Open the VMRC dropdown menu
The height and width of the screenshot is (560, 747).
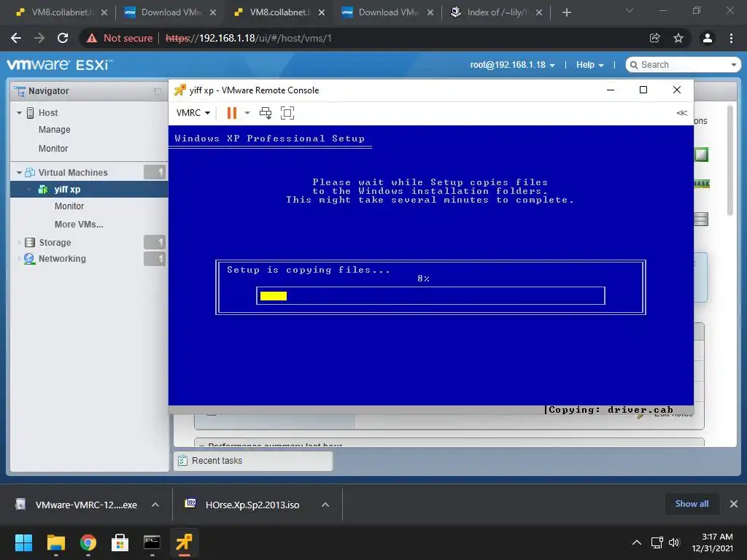pos(193,113)
